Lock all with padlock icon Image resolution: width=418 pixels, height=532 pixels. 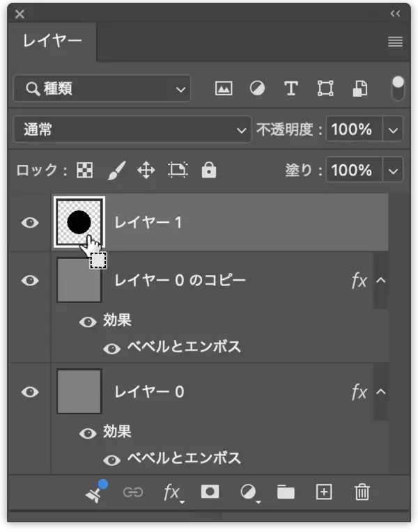click(x=208, y=170)
